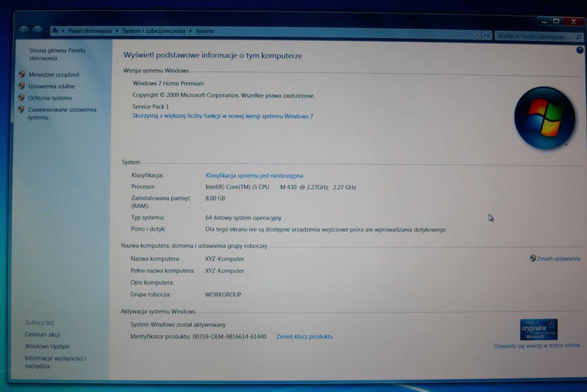Click Nazwa komputera value 'XYZ-Komputer'

[224, 259]
